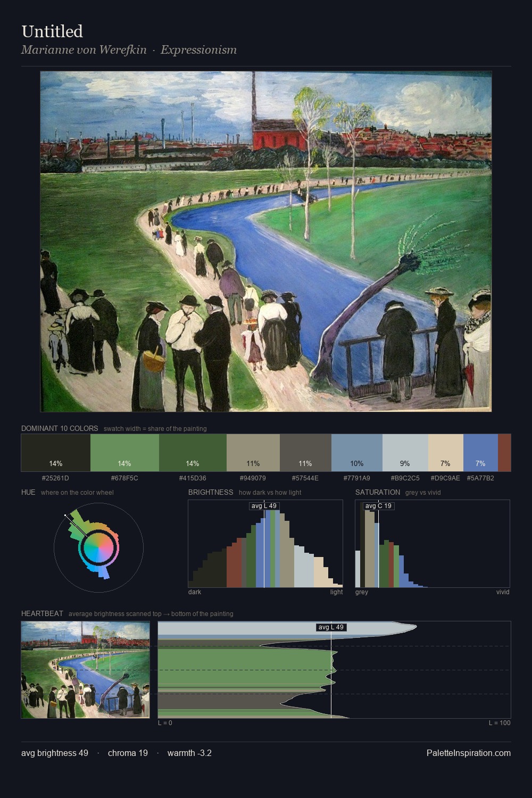Select the #678F5C green swatch
532x798 pixels.
[124, 453]
